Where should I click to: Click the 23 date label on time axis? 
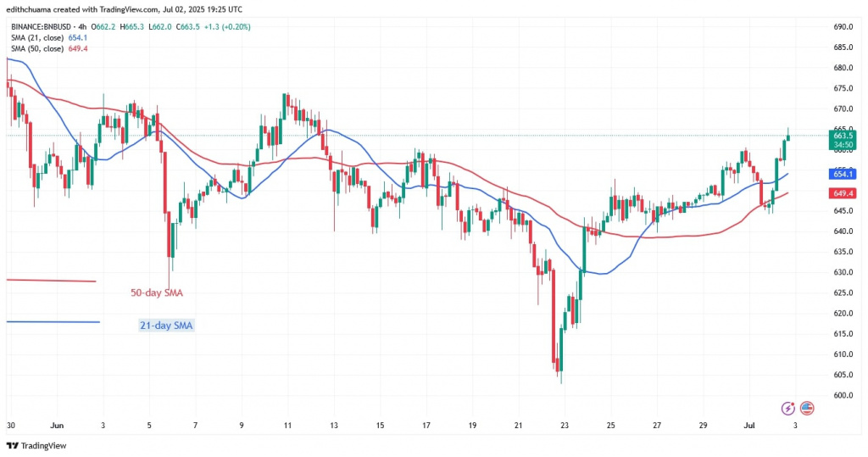coord(564,426)
